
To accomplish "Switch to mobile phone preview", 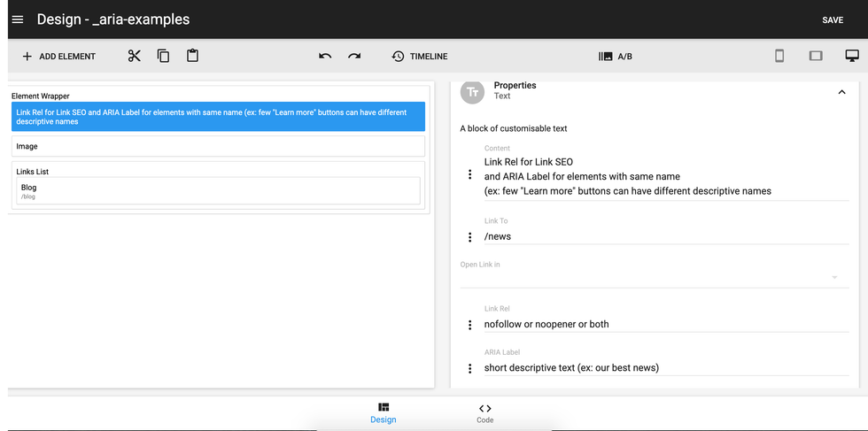I will click(x=779, y=56).
